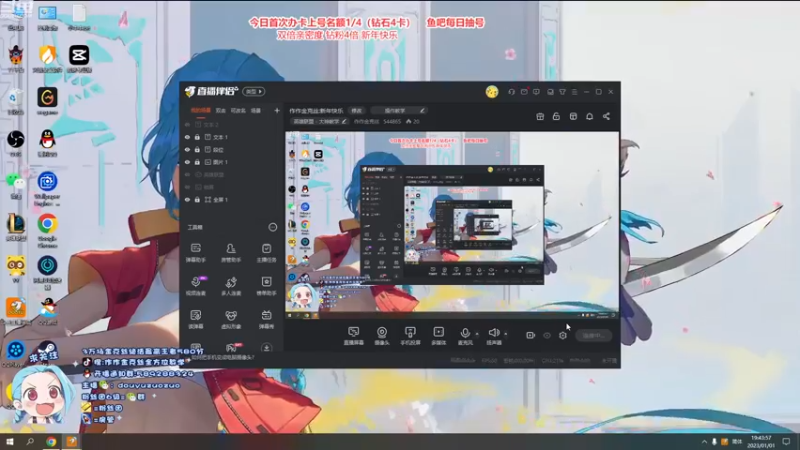Screen dimensions: 800x450
Task: Click the padlock icon above the preview
Action: click(556, 116)
